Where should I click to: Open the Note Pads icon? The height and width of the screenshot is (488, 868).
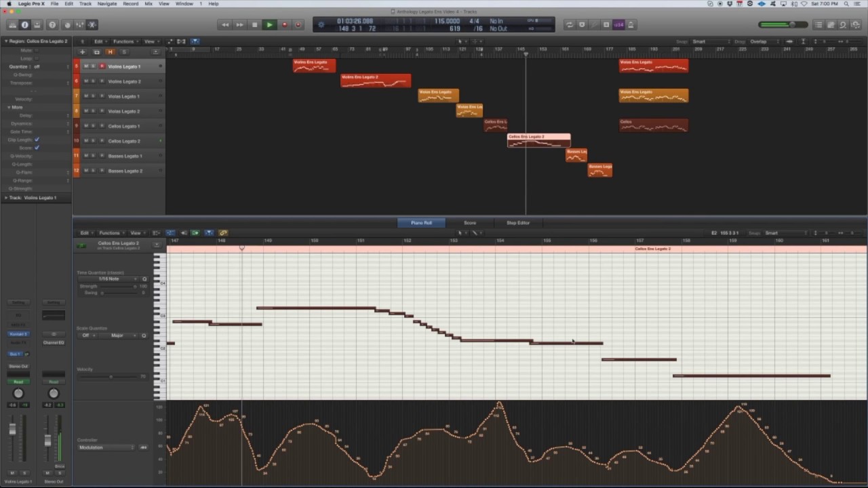pyautogui.click(x=831, y=25)
